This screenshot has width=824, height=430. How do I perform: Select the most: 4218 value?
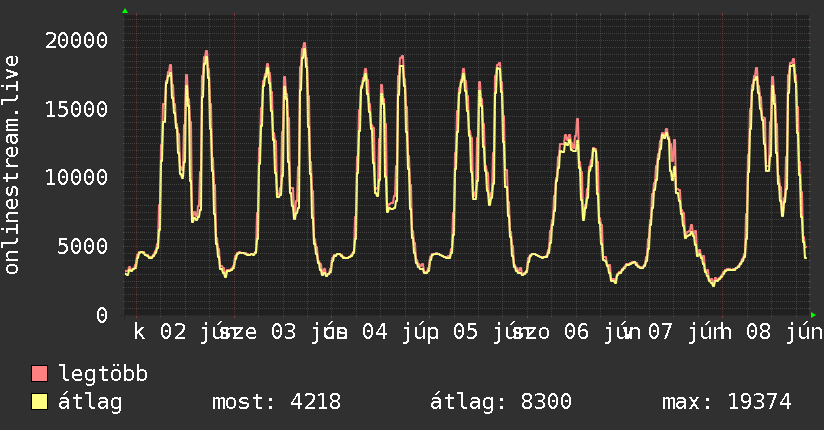tap(276, 402)
